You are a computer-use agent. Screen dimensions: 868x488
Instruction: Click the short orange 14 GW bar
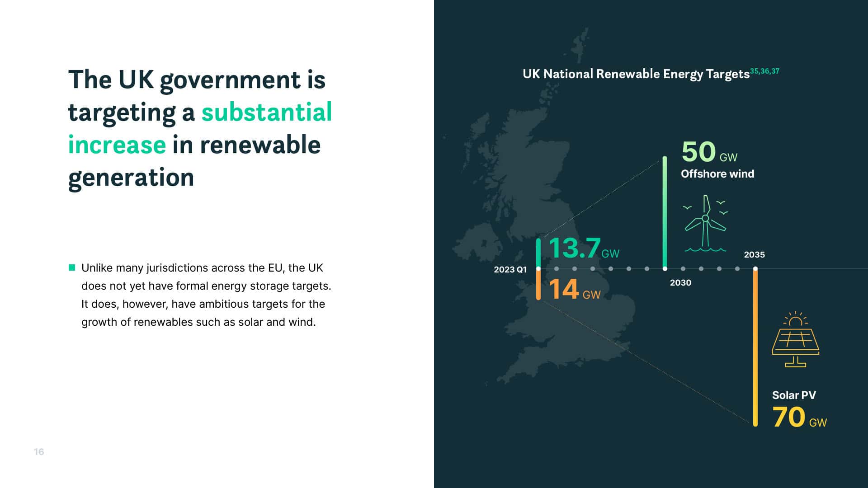(x=538, y=285)
